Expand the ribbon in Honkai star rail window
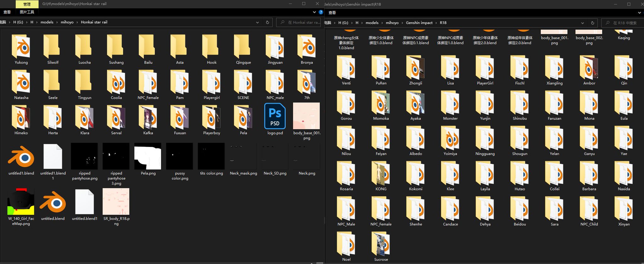The height and width of the screenshot is (264, 644). pyautogui.click(x=314, y=12)
